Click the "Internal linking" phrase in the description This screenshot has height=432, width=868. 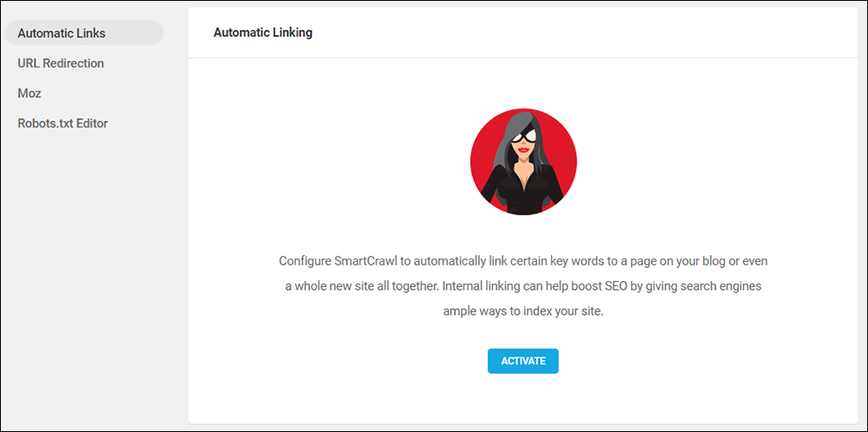pyautogui.click(x=479, y=286)
